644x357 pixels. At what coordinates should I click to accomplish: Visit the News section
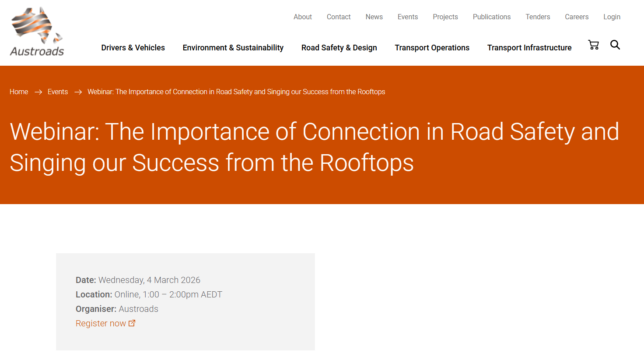pyautogui.click(x=374, y=17)
